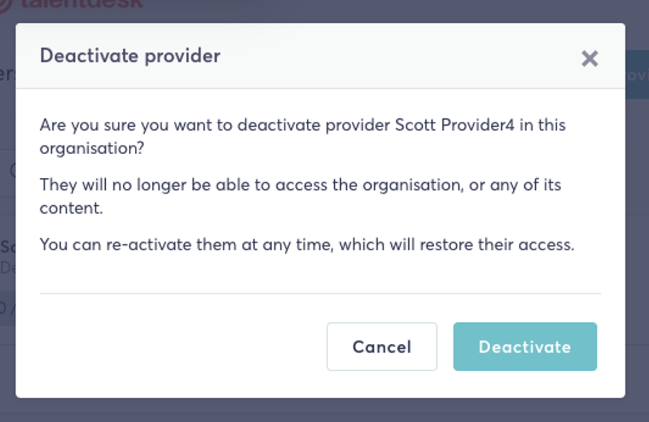Click the "Are you sure you want" question text
649x422 pixels.
pos(302,137)
